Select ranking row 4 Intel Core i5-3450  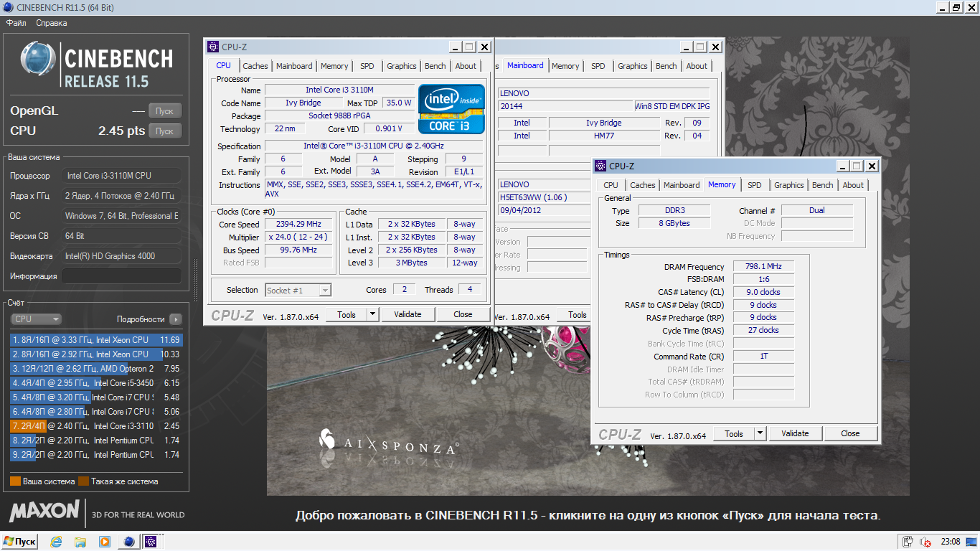point(97,383)
